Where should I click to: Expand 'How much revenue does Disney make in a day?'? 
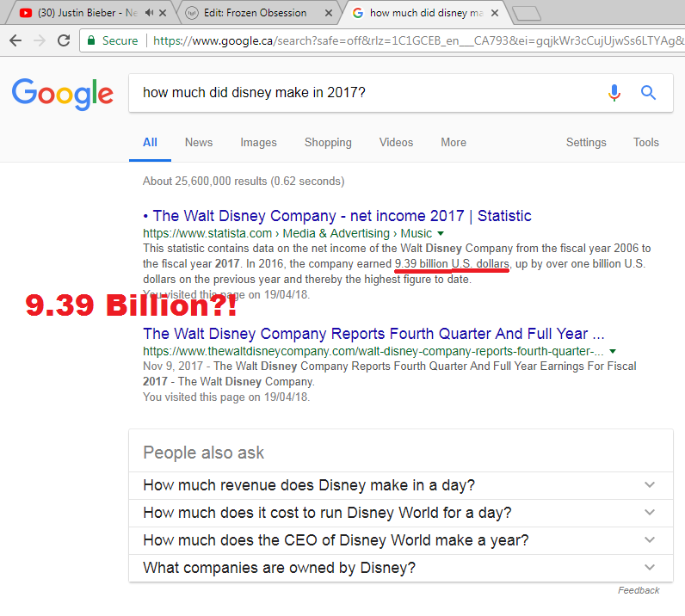click(401, 485)
